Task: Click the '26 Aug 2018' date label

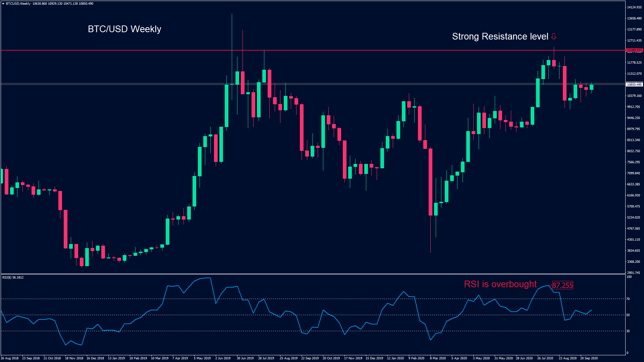Action: (x=10, y=358)
